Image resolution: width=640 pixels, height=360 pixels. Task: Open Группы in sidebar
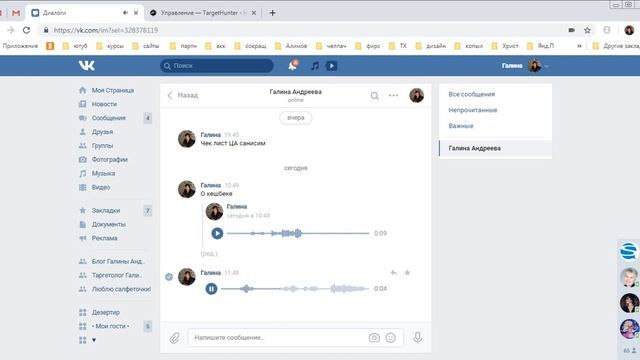pyautogui.click(x=102, y=146)
